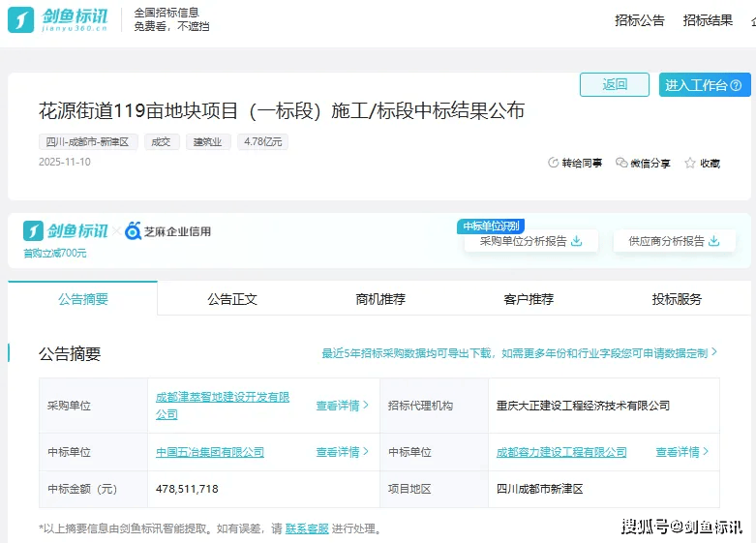
Task: Click download icon for 供应商分析报告
Action: (714, 241)
